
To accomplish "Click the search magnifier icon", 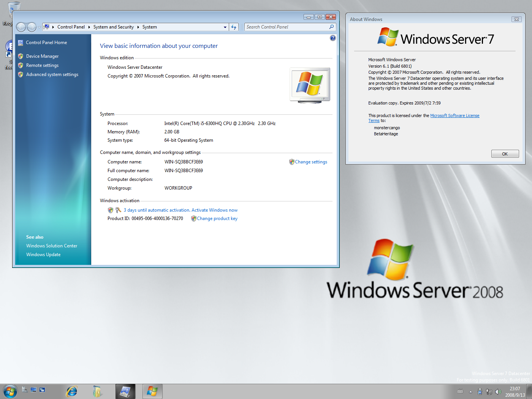I will [x=332, y=27].
